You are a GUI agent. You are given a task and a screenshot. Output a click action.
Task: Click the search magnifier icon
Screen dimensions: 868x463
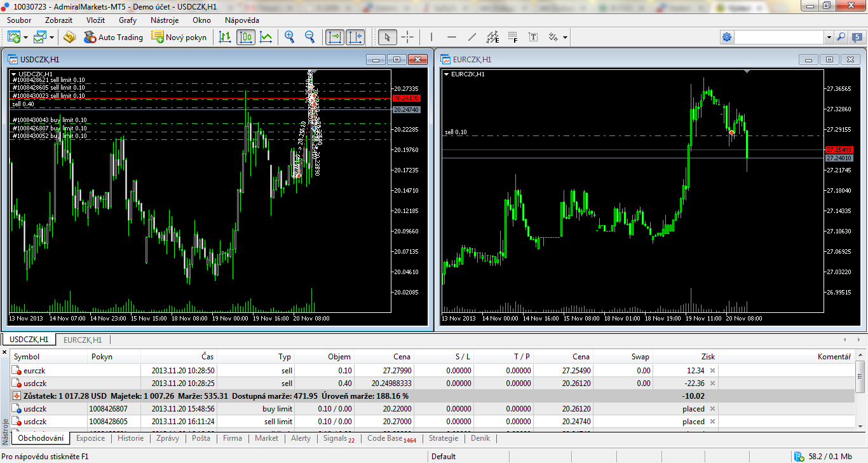point(841,38)
